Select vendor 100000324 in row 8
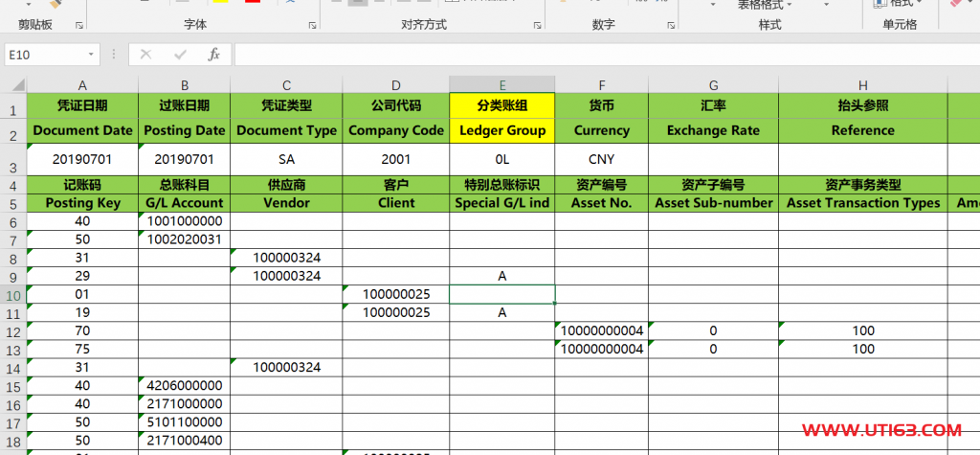 click(x=286, y=258)
